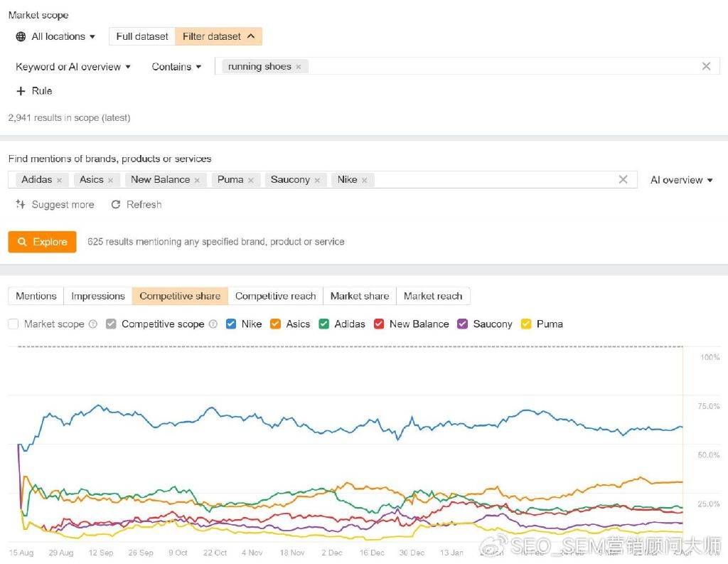
Task: Enable the Market scope checkbox
Action: click(14, 324)
